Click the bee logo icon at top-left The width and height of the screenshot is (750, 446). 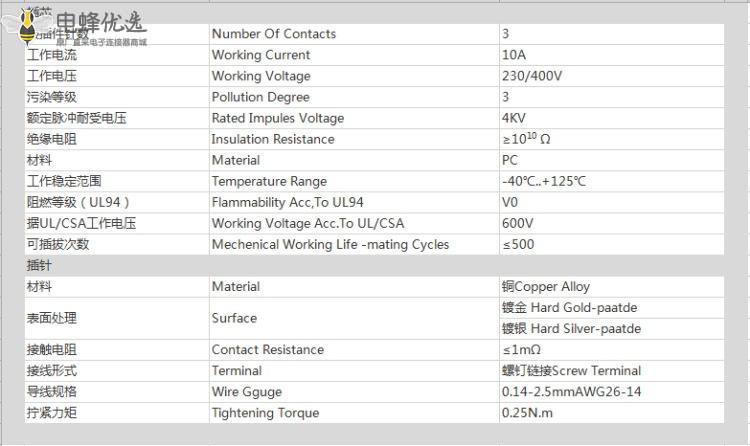[32, 27]
